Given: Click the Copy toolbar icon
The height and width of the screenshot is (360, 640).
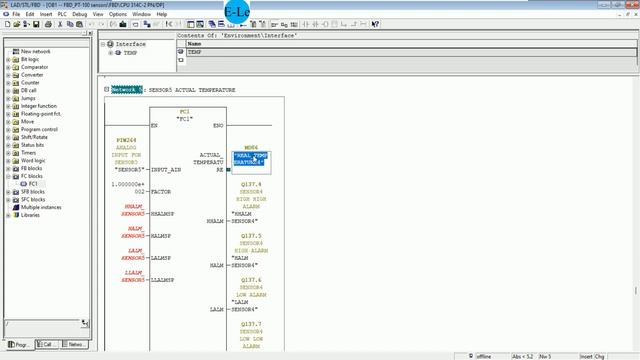Looking at the screenshot, I should tap(70, 24).
